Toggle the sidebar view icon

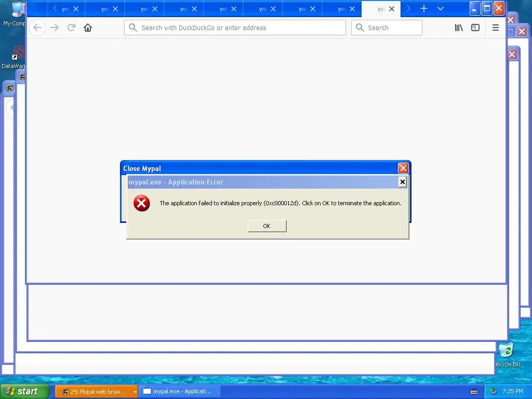point(475,28)
